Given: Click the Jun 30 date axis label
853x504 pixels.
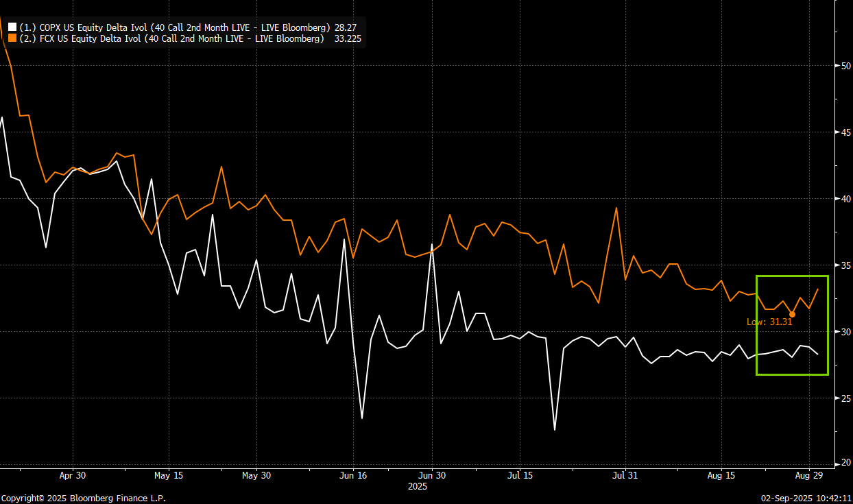Looking at the screenshot, I should 432,475.
